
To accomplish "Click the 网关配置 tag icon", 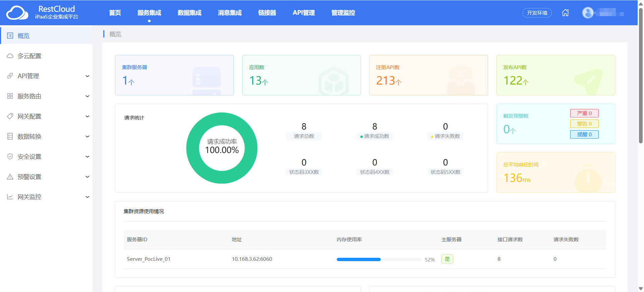I will [x=10, y=116].
